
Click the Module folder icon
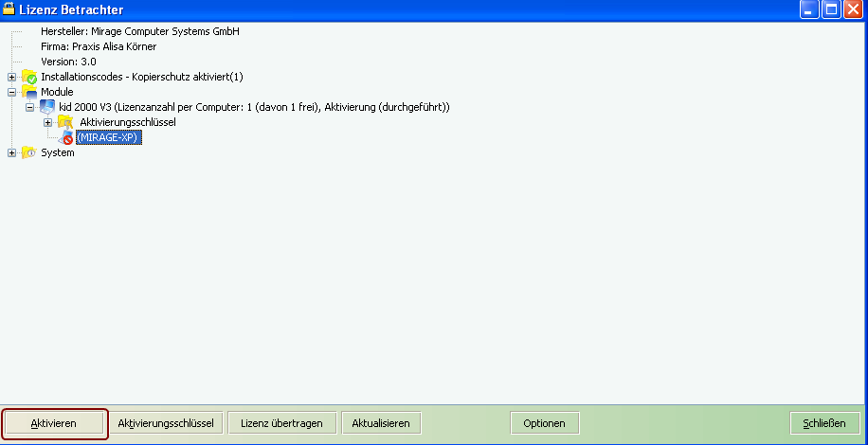click(x=29, y=92)
